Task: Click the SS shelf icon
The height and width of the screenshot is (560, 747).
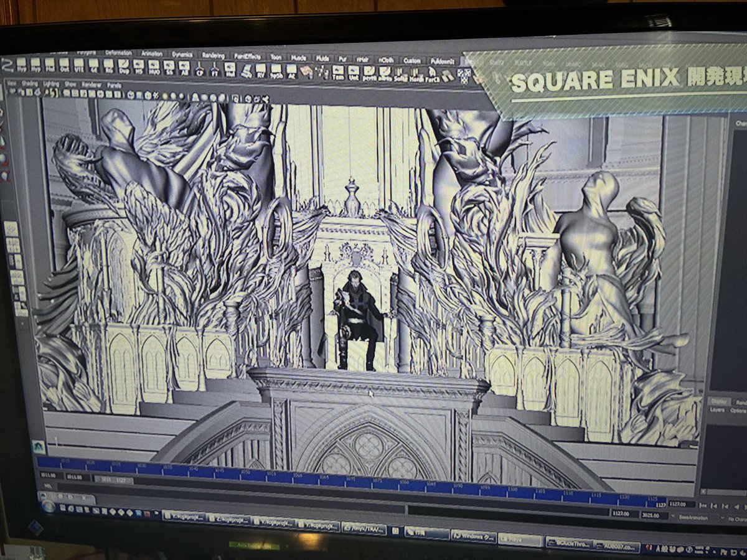Action: click(169, 67)
